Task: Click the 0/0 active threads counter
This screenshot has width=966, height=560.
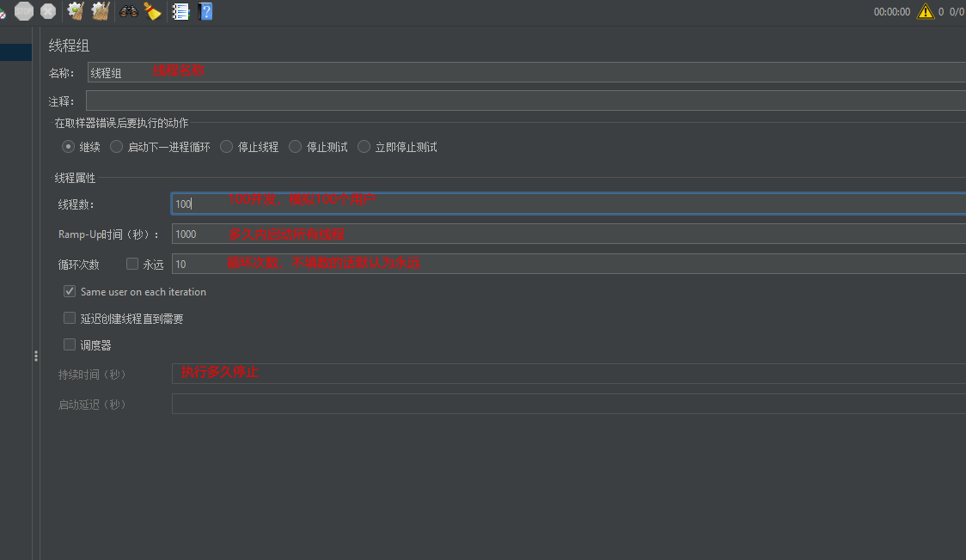Action: point(957,12)
